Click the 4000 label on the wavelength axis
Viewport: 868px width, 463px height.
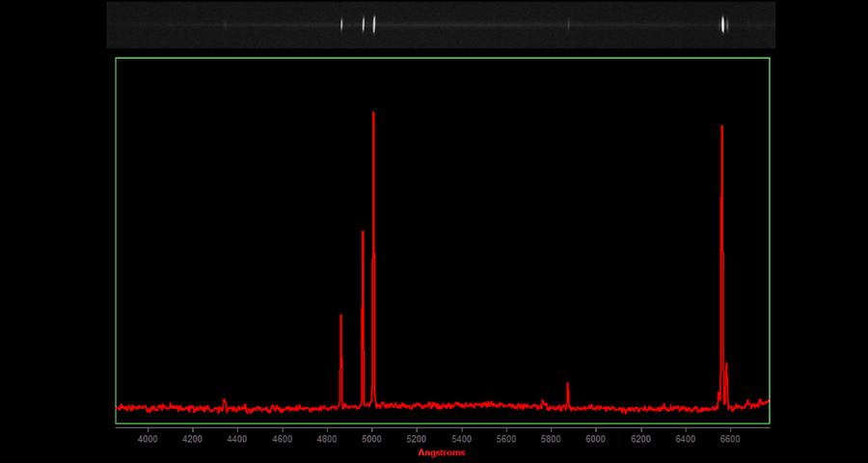[x=148, y=439]
